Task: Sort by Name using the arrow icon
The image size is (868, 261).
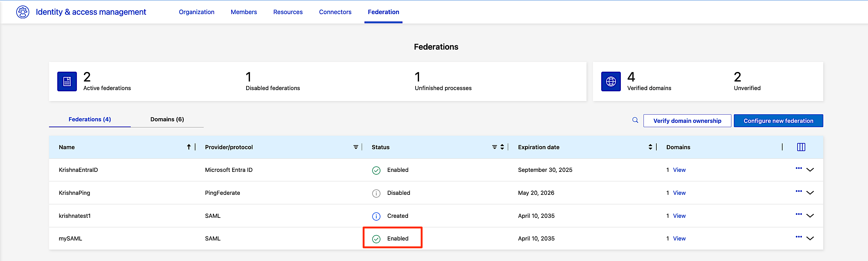Action: 189,147
